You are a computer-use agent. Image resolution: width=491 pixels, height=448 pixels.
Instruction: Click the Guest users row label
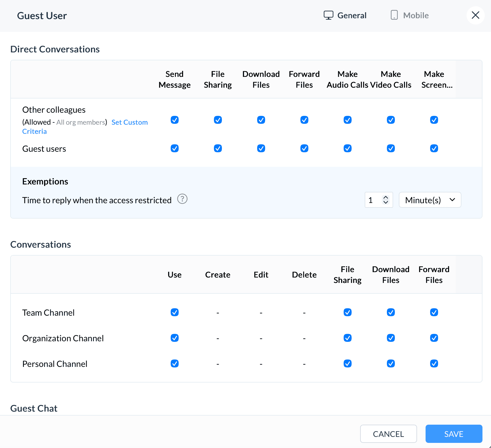click(x=44, y=149)
